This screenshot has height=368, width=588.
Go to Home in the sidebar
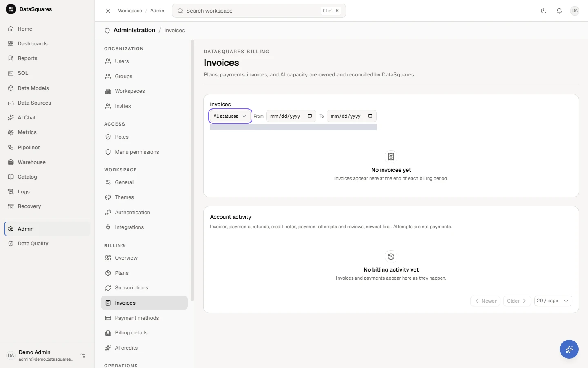[47, 29]
